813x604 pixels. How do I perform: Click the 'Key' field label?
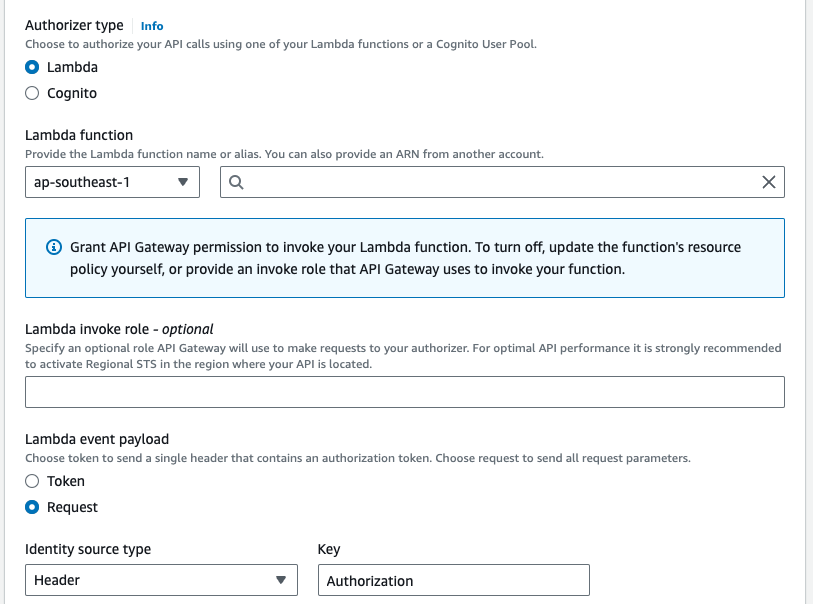[x=329, y=549]
